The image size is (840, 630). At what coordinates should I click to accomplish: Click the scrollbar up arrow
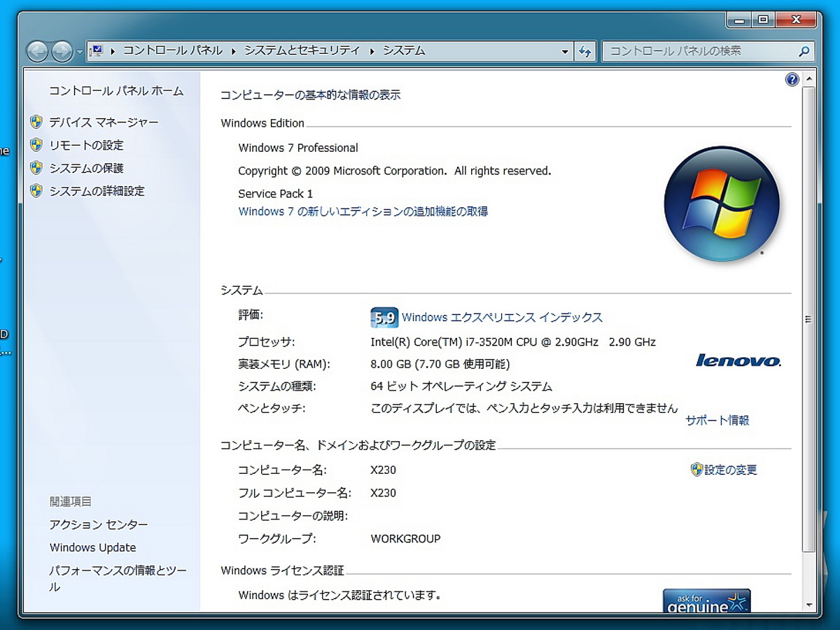(809, 79)
